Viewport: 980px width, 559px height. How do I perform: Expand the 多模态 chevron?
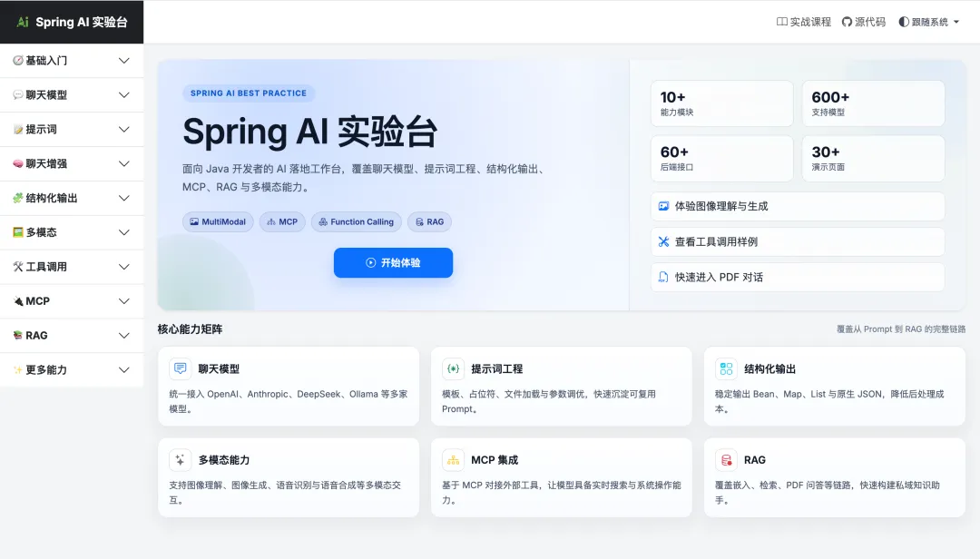coord(123,232)
